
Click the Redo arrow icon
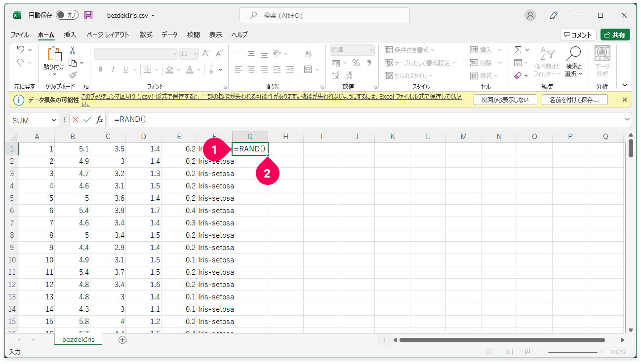[21, 62]
